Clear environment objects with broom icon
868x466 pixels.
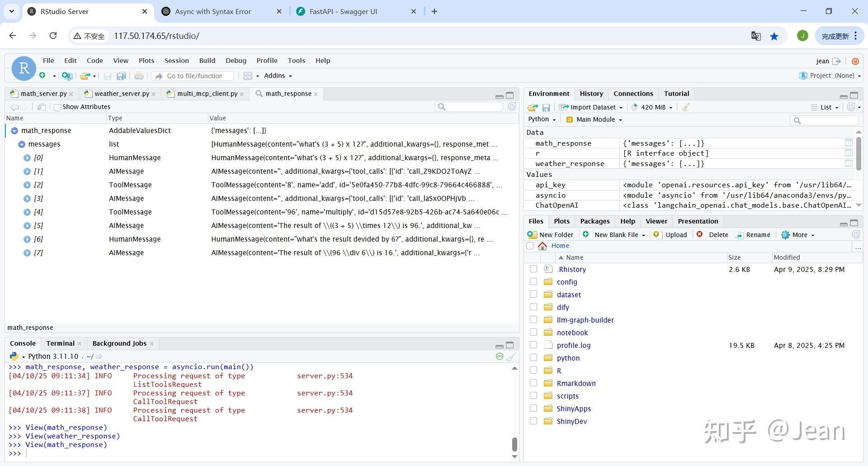[x=686, y=107]
